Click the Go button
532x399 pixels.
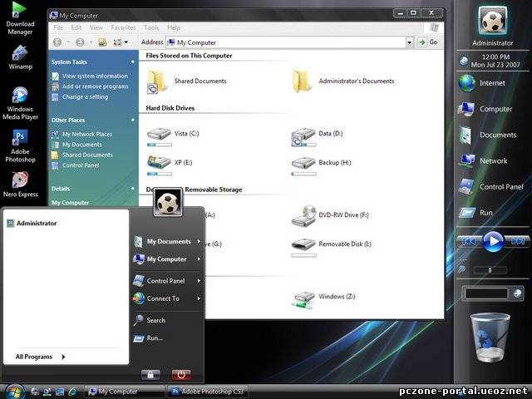pyautogui.click(x=429, y=42)
